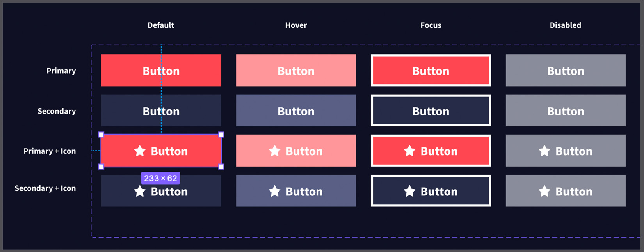Image resolution: width=644 pixels, height=252 pixels.
Task: Click the Secondary Disabled gray button
Action: point(566,111)
